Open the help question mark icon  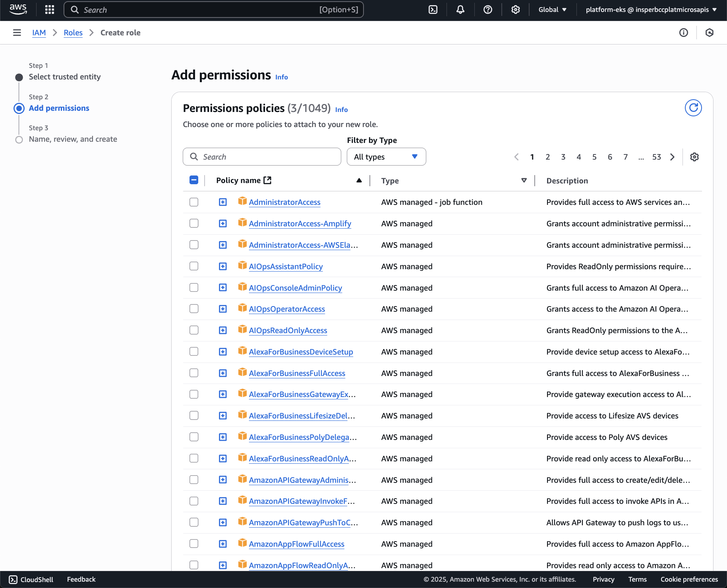(488, 10)
